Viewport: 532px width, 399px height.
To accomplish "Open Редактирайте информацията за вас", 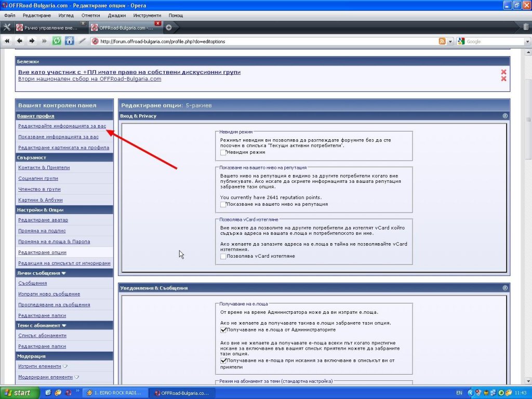I will click(62, 126).
